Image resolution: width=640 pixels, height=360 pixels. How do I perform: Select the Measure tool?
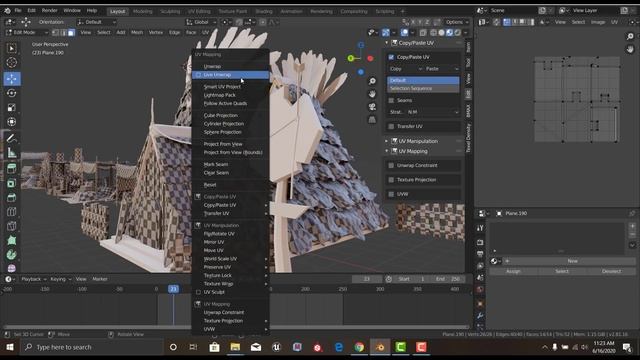11,153
